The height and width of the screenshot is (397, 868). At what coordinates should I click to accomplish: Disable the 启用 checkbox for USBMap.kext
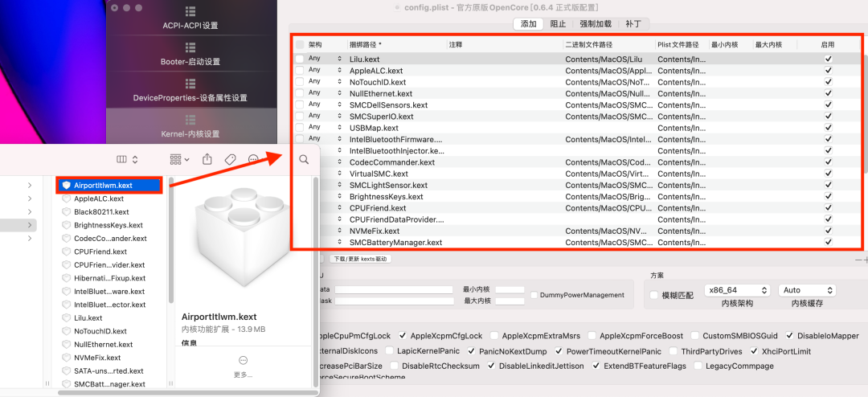828,127
